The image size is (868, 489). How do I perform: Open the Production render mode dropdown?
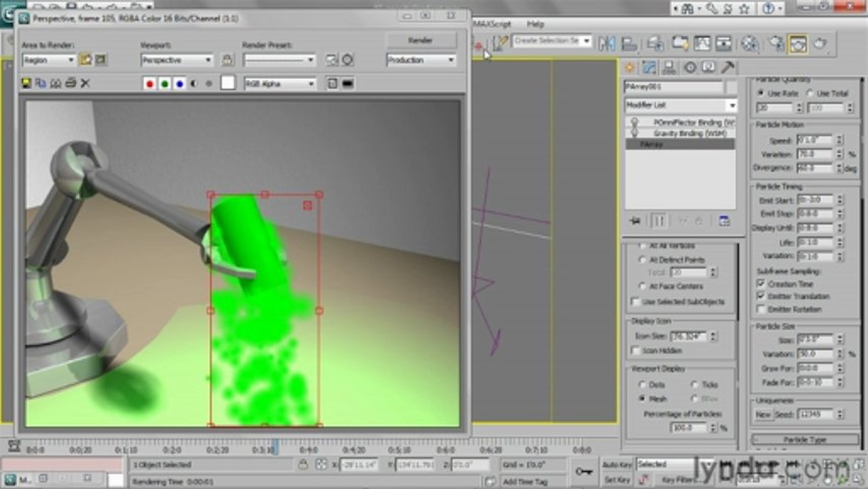[x=421, y=60]
